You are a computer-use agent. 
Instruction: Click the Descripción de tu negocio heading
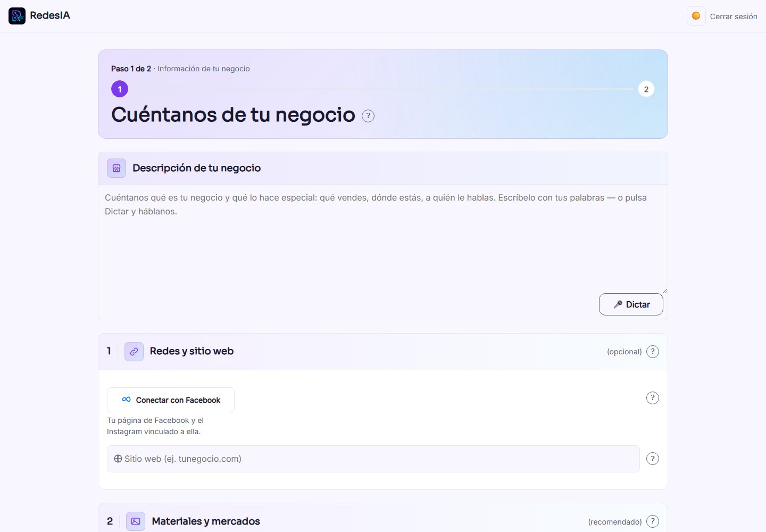pyautogui.click(x=196, y=168)
